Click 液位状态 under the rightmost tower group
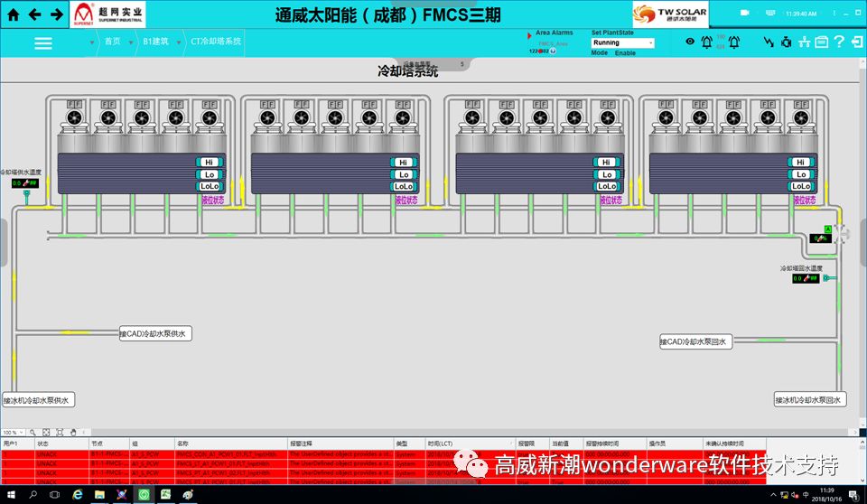 pyautogui.click(x=805, y=200)
